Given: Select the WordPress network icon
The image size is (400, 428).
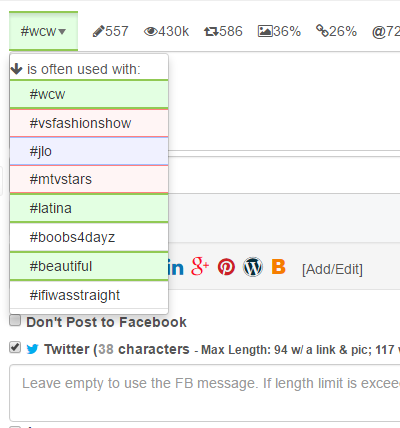Looking at the screenshot, I should tap(253, 267).
